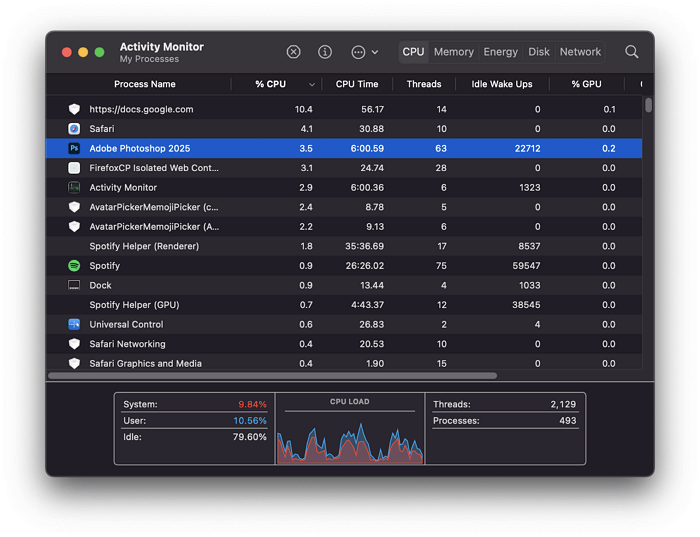Click the Safari Graphics and Media shield icon

74,363
